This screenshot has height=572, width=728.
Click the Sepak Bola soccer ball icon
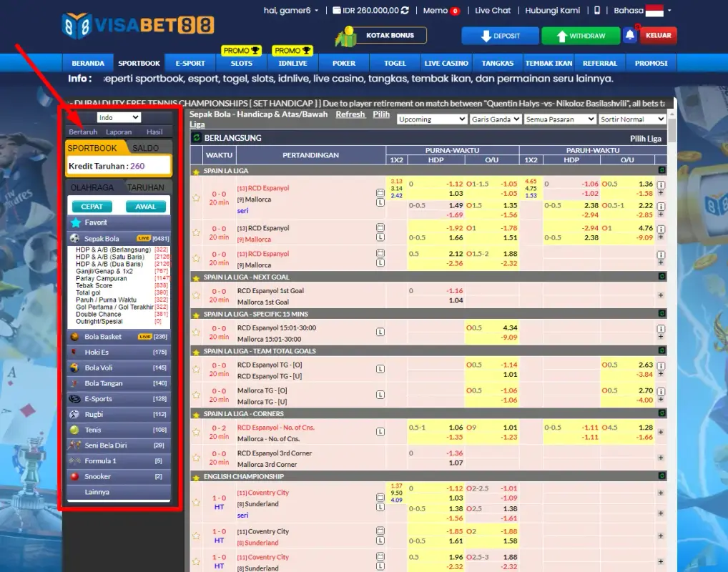(75, 238)
